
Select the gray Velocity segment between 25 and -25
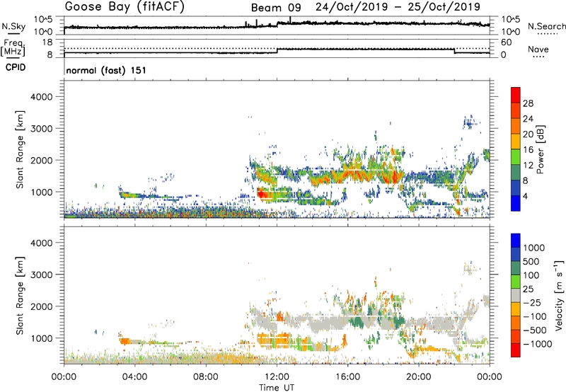pos(516,295)
